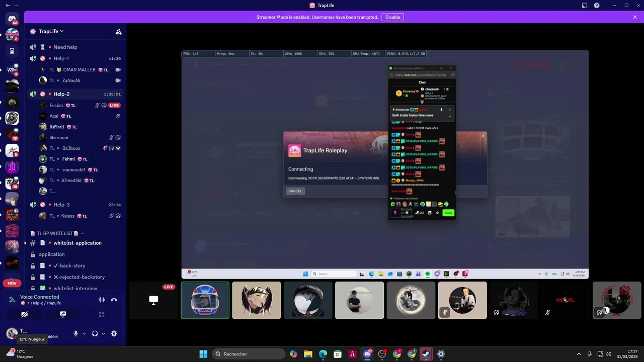Open voice connection signal info icon
The height and width of the screenshot is (362, 644).
[x=12, y=300]
